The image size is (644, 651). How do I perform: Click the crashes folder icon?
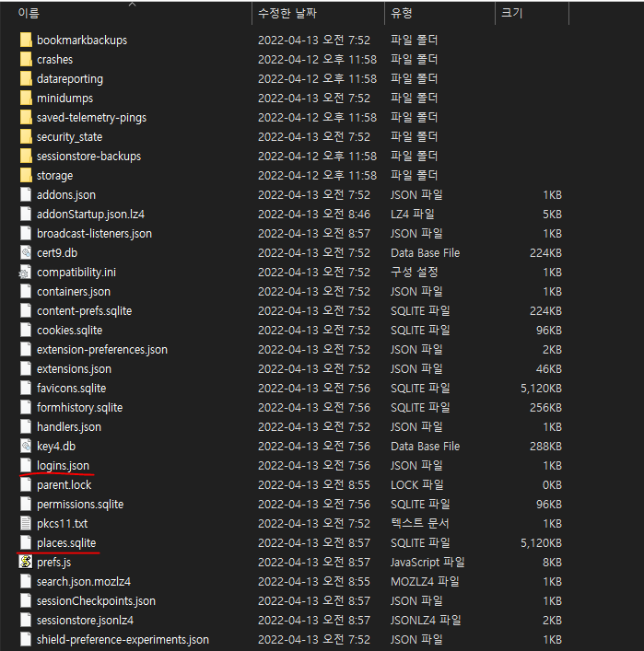[26, 59]
